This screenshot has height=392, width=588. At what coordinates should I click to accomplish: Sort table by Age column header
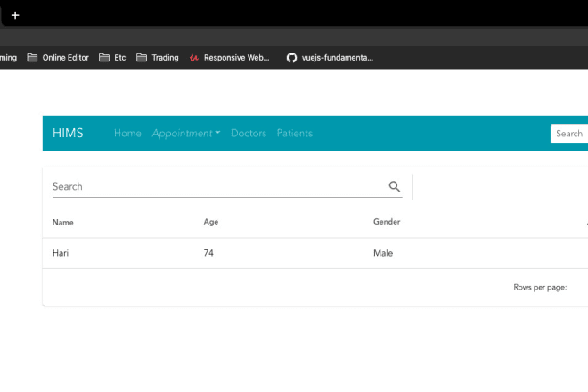[211, 222]
